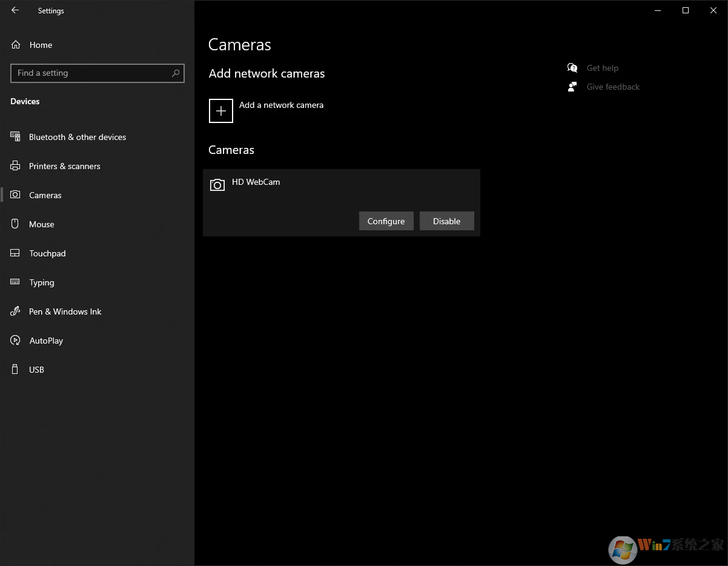The width and height of the screenshot is (728, 566).
Task: Open Bluetooth & other devices
Action: tap(77, 137)
